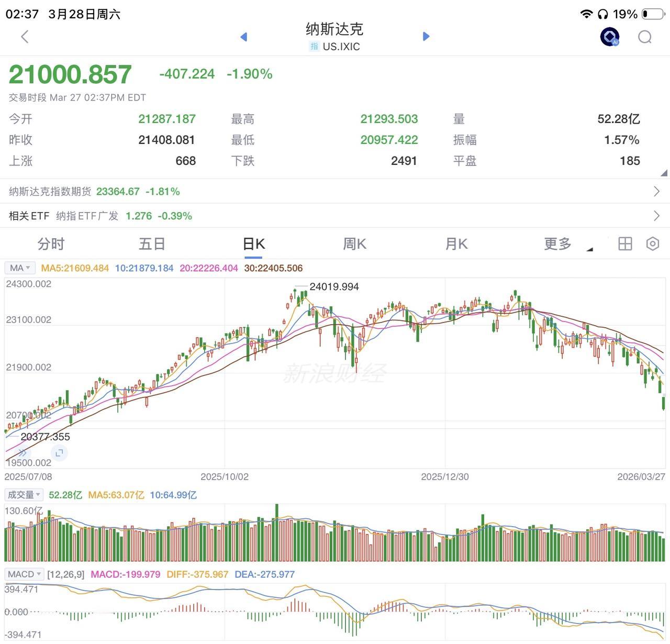Tap the headphones status icon
Screen dimensions: 670x644
pos(603,14)
